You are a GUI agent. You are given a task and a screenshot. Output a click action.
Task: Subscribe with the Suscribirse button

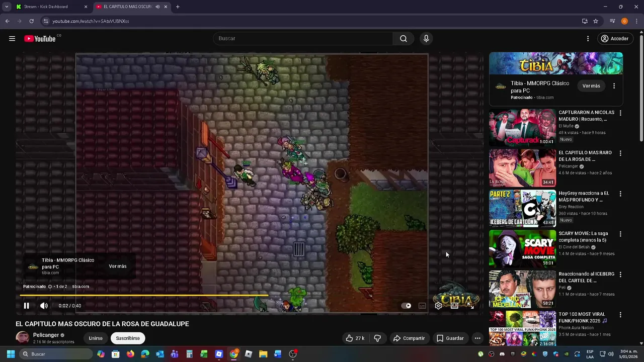tap(128, 338)
